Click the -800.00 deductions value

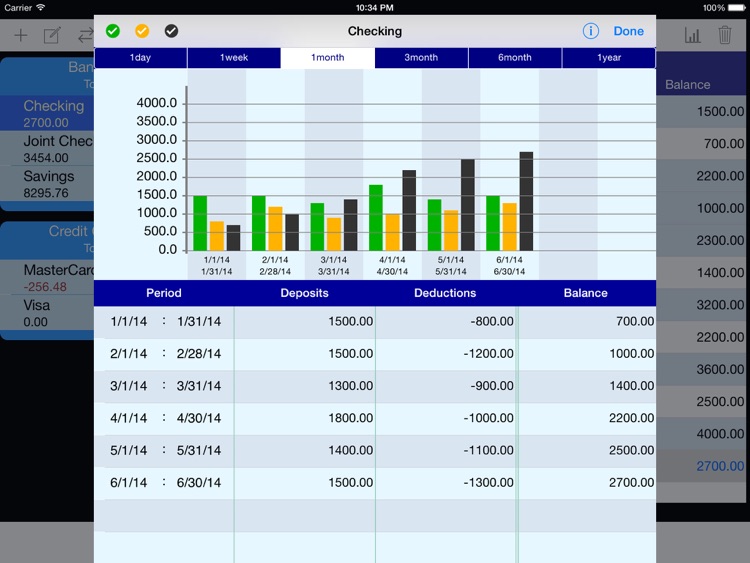tap(492, 321)
